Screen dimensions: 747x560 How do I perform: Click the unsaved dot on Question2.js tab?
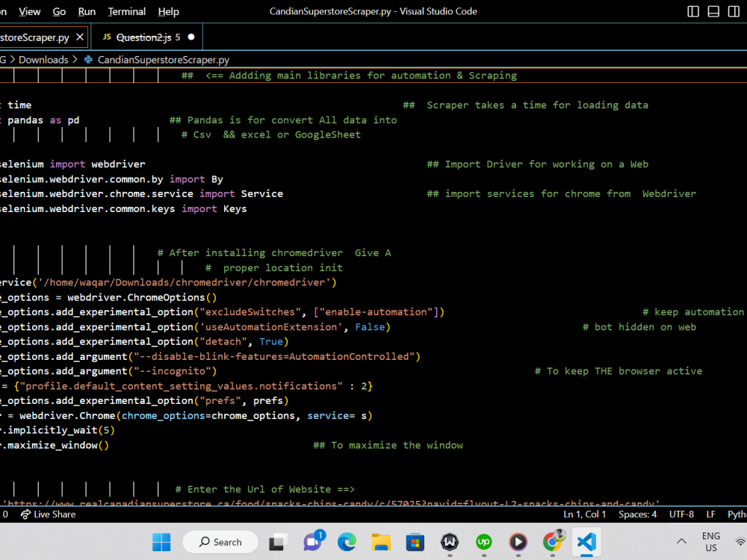(191, 37)
